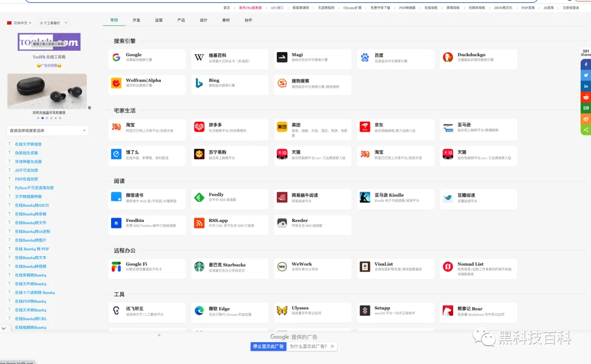
Task: Click 注册或登录 link
Action: [571, 8]
